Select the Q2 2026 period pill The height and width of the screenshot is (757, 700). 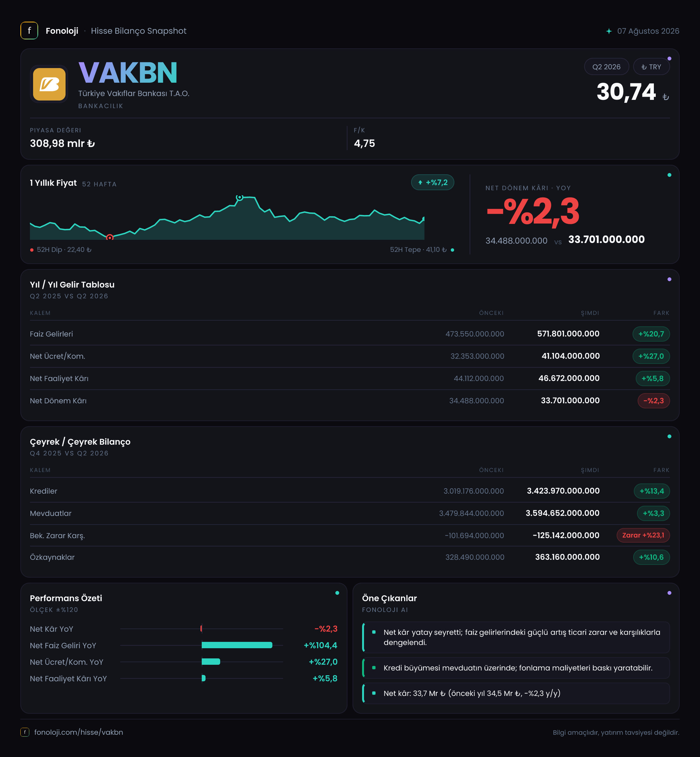[606, 67]
